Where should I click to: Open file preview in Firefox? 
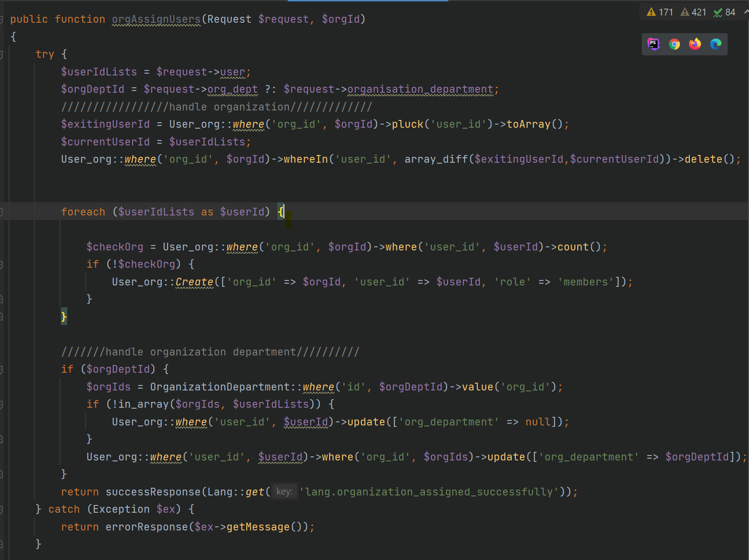tap(694, 44)
